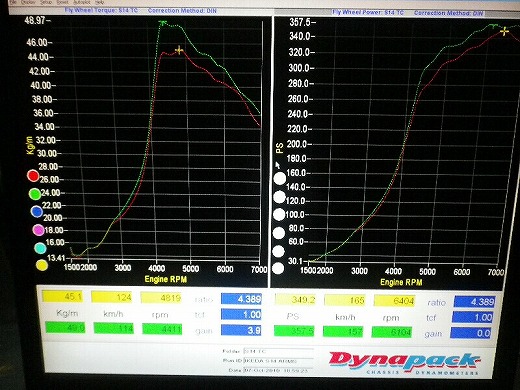Click the yellow 349.2 PS readout
This screenshot has height=390, width=520.
point(295,300)
